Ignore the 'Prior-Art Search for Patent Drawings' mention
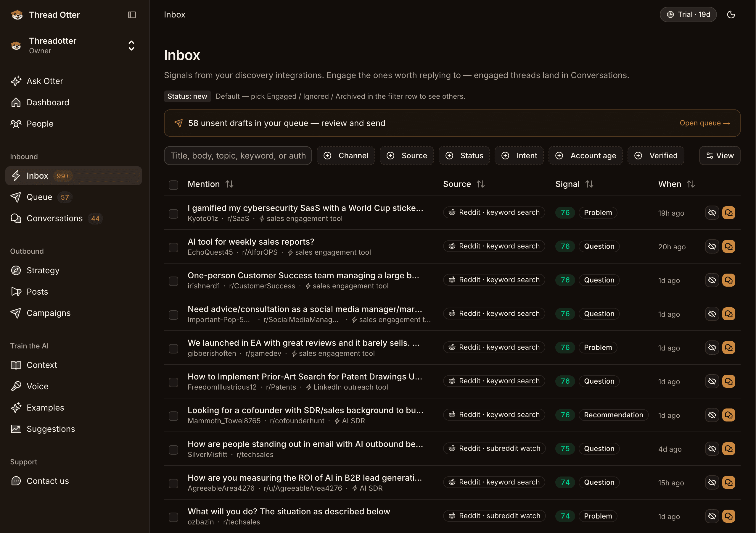The width and height of the screenshot is (756, 533). 712,381
